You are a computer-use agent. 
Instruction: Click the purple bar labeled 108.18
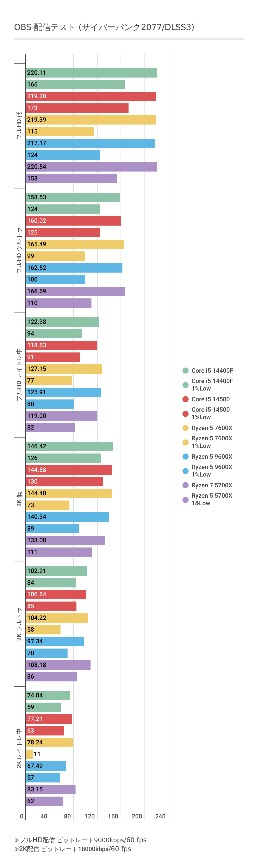(58, 665)
